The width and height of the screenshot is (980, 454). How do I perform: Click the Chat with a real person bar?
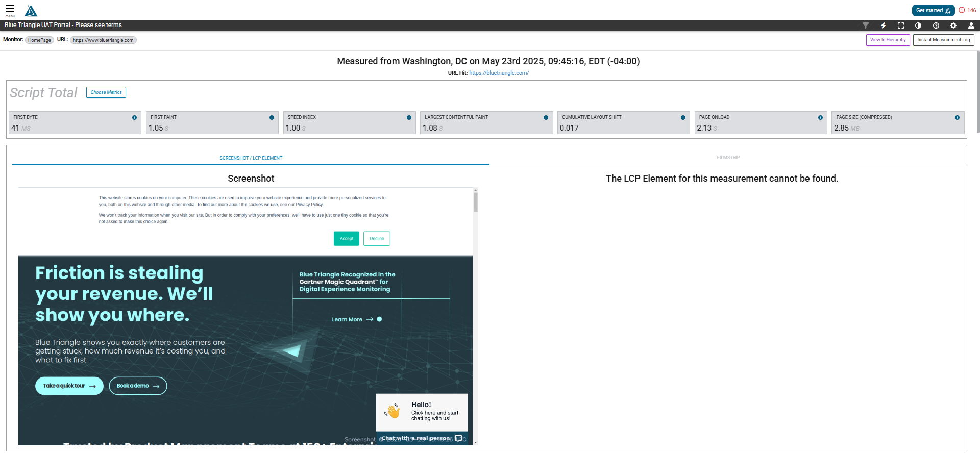(422, 438)
